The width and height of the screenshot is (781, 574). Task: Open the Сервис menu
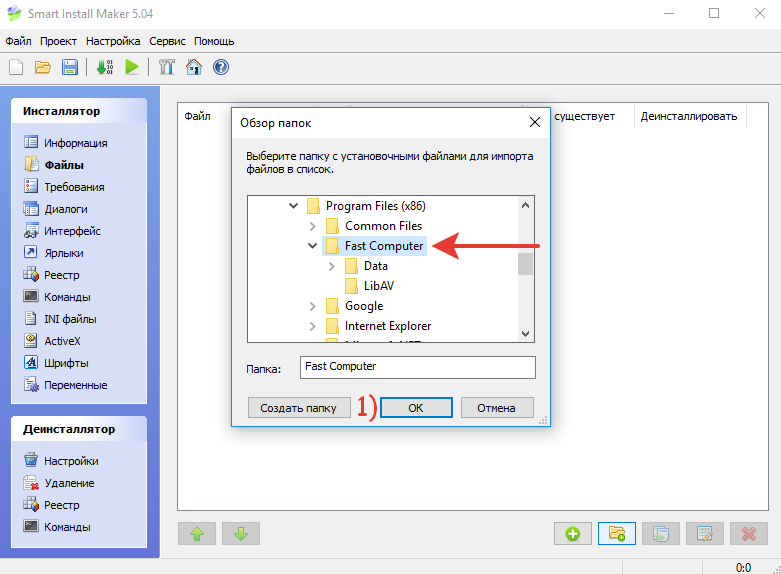click(167, 41)
